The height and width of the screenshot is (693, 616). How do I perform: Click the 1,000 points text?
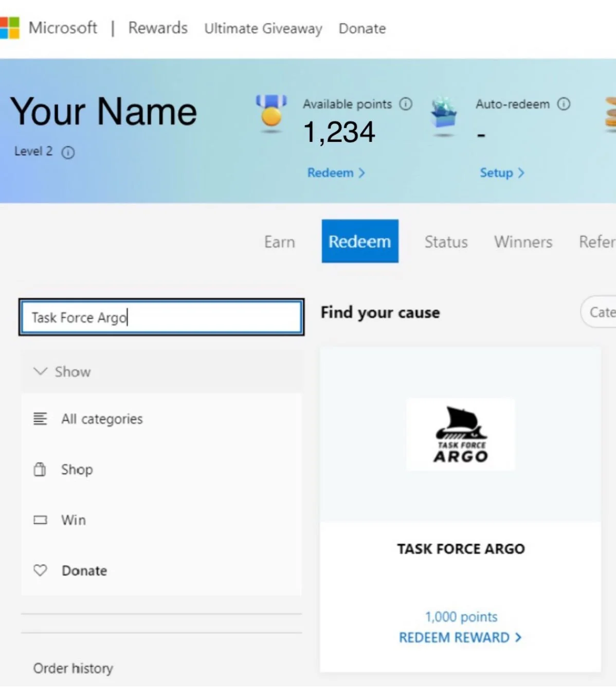point(461,616)
